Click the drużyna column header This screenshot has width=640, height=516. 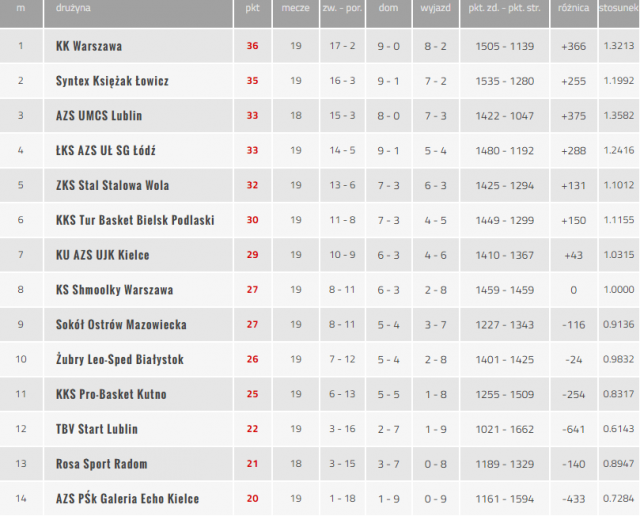(75, 8)
